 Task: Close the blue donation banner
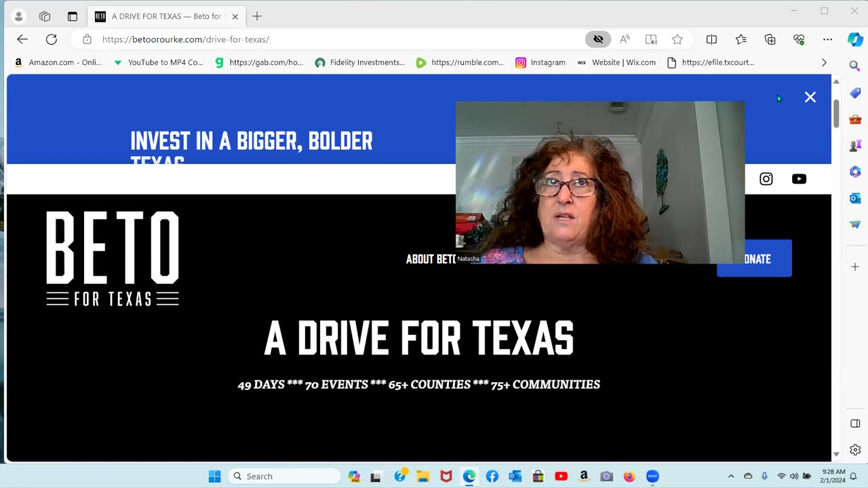[x=810, y=98]
